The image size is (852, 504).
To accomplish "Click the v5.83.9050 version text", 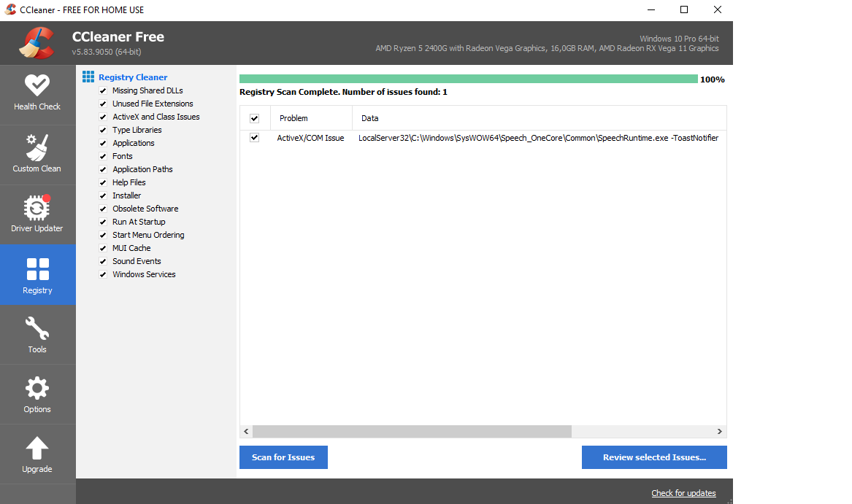I will point(107,52).
